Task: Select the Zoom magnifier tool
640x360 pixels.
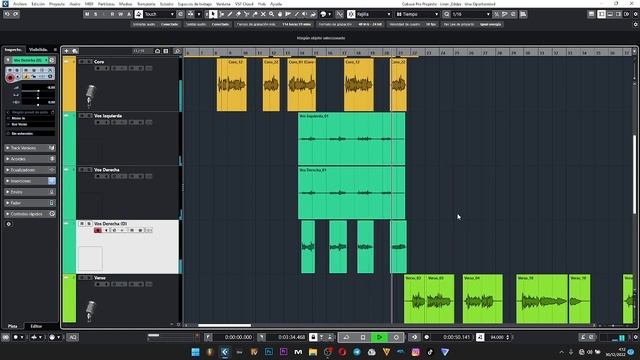Action: tap(271, 14)
